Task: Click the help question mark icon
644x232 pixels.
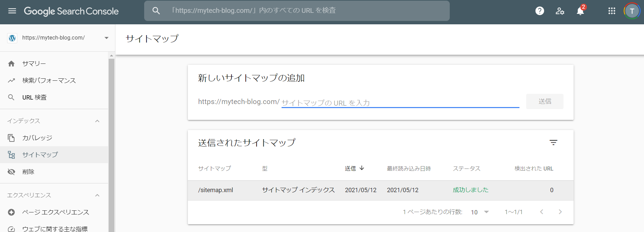Action: coord(539,11)
